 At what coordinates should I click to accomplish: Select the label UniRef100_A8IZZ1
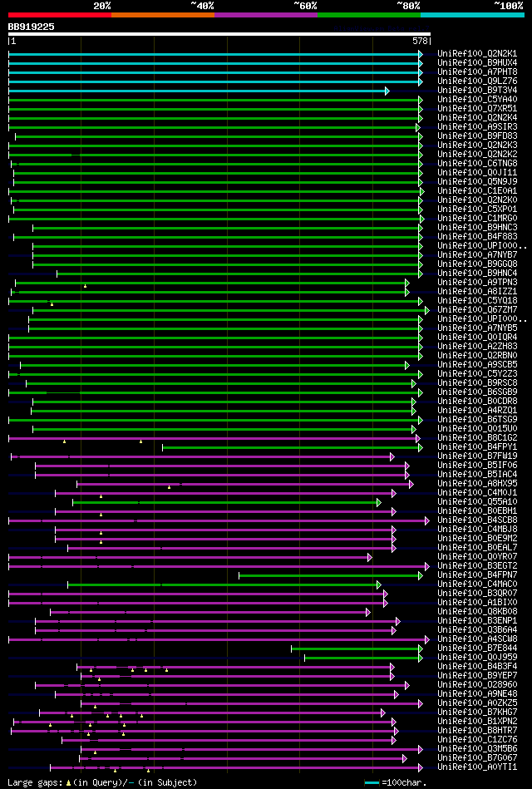tap(477, 292)
